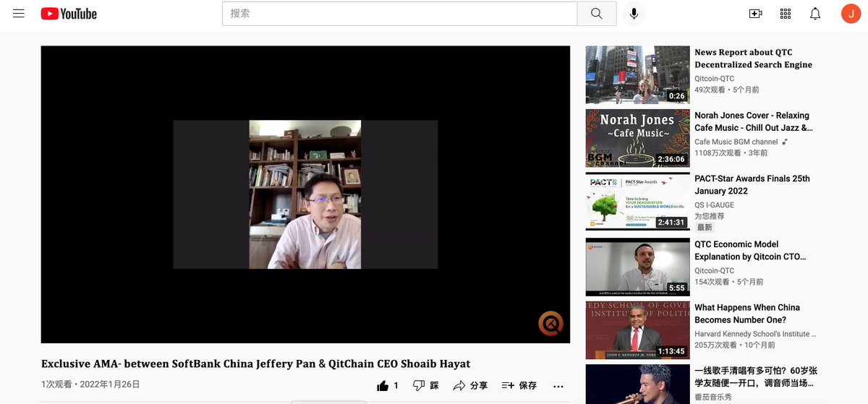Open Norah Jones Cafe Music thumbnail
868x404 pixels.
pos(637,138)
